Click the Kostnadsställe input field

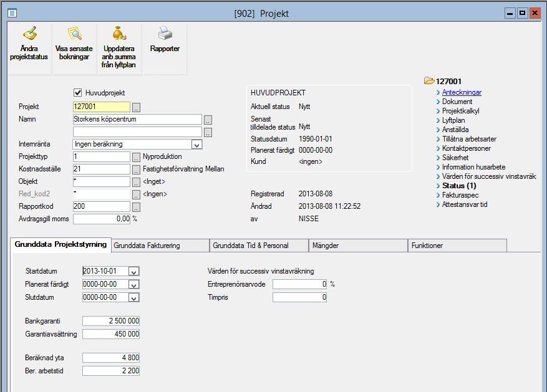(102, 170)
